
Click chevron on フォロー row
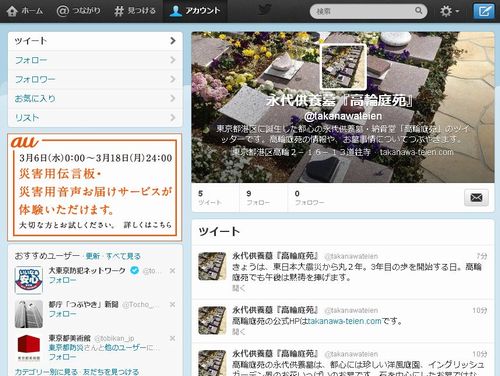point(173,60)
